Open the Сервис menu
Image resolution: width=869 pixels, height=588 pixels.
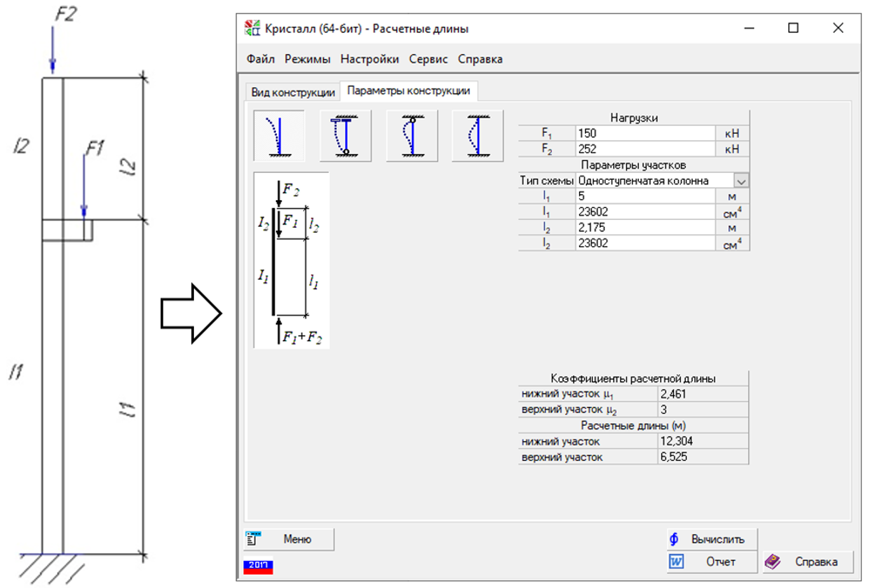(x=428, y=59)
